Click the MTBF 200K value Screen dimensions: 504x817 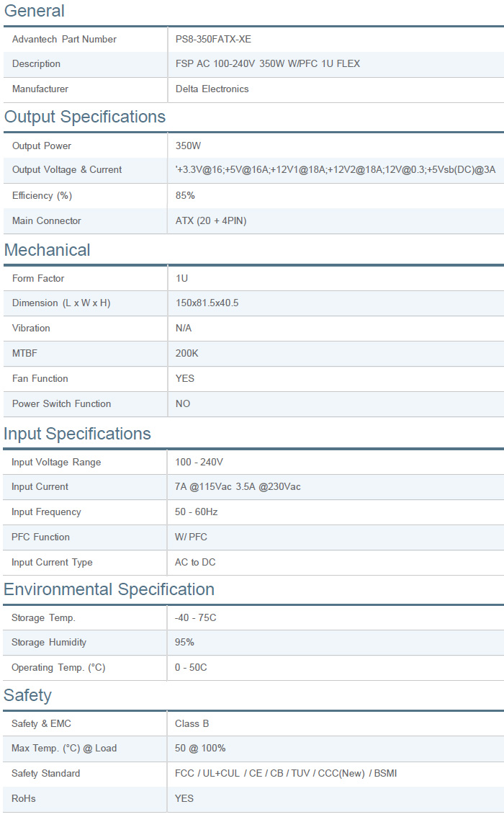[187, 353]
